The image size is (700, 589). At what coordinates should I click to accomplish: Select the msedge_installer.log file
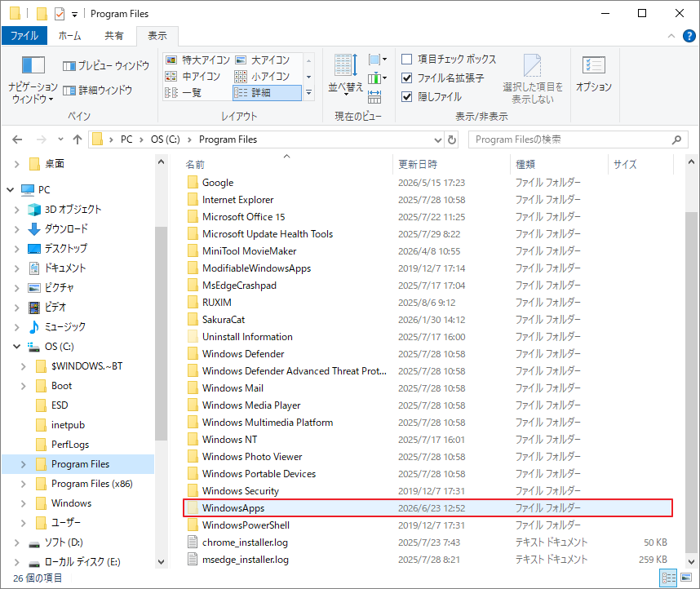pos(245,560)
